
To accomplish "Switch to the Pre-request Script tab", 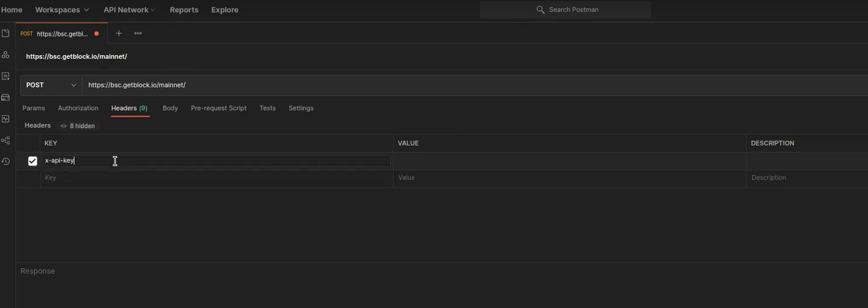I will click(x=219, y=108).
